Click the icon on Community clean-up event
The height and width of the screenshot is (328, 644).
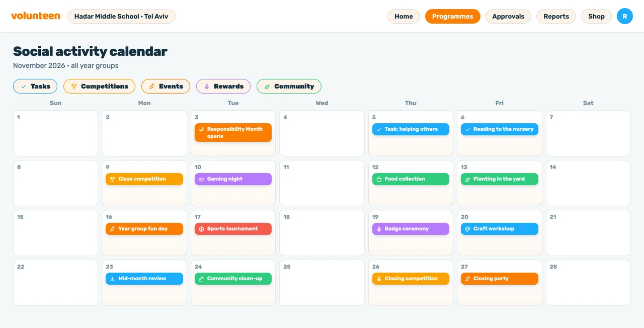click(x=202, y=279)
